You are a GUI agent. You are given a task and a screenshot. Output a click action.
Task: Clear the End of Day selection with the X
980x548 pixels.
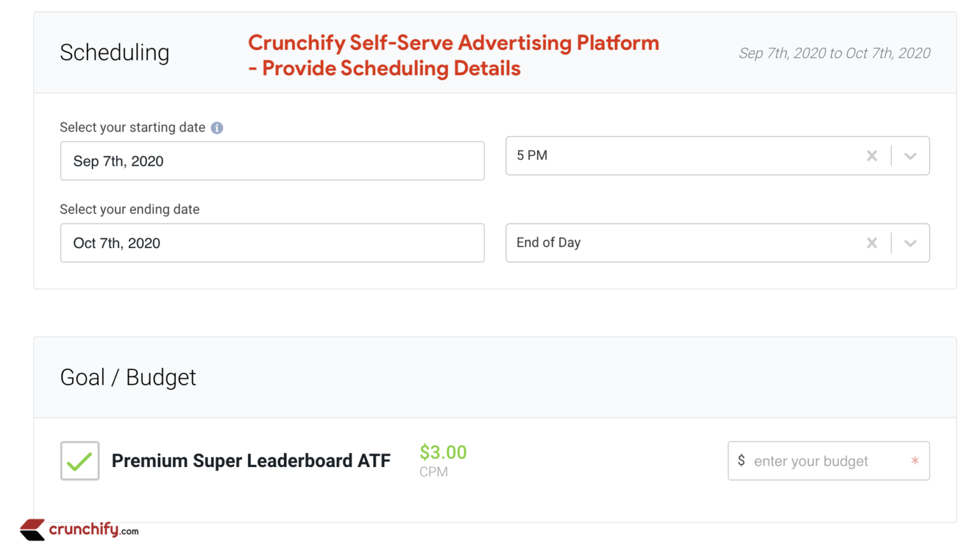click(x=872, y=243)
